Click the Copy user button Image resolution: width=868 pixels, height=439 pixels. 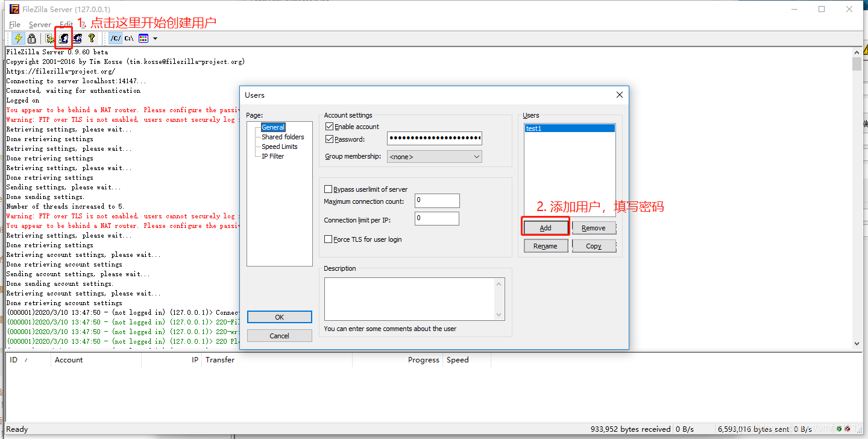click(594, 246)
